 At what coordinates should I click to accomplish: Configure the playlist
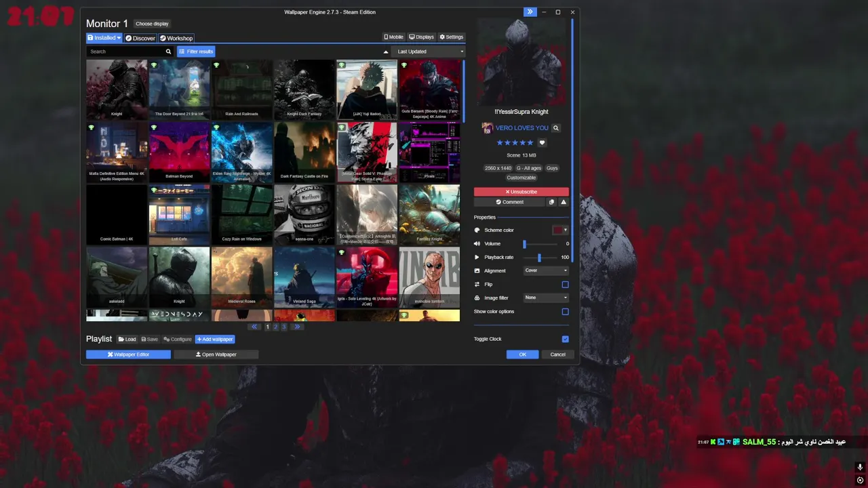(178, 340)
